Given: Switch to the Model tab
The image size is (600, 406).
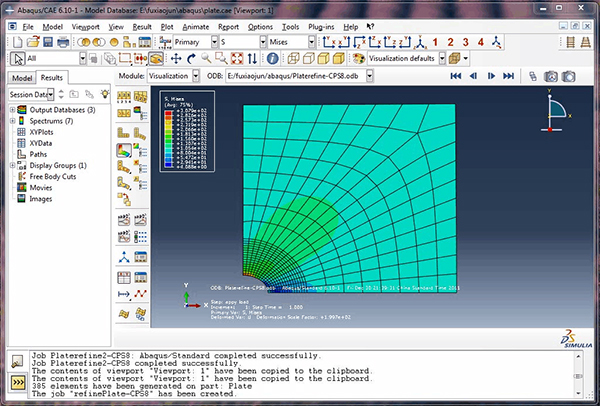Looking at the screenshot, I should point(21,77).
